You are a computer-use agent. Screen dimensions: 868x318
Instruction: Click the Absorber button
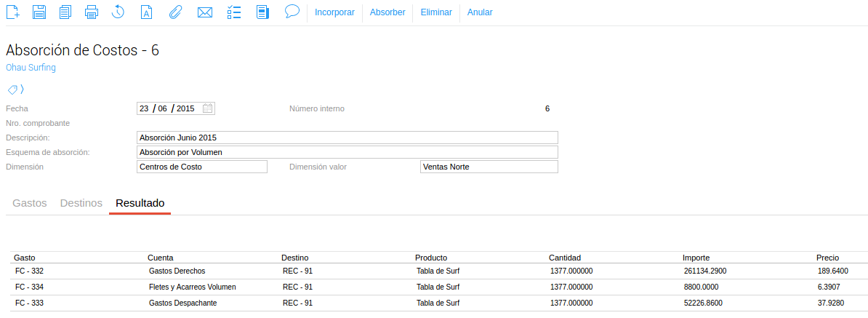pos(387,12)
